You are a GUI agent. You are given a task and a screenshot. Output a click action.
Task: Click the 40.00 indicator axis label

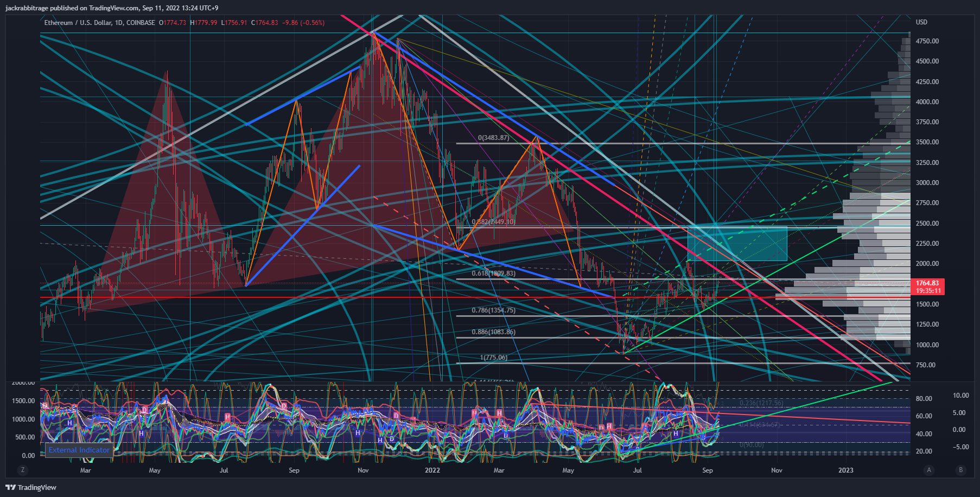[x=924, y=434]
